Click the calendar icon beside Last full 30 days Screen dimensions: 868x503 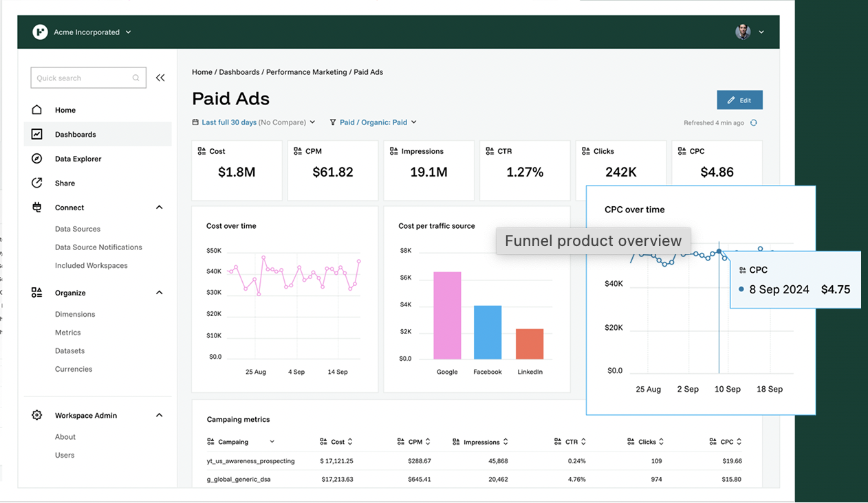click(196, 122)
